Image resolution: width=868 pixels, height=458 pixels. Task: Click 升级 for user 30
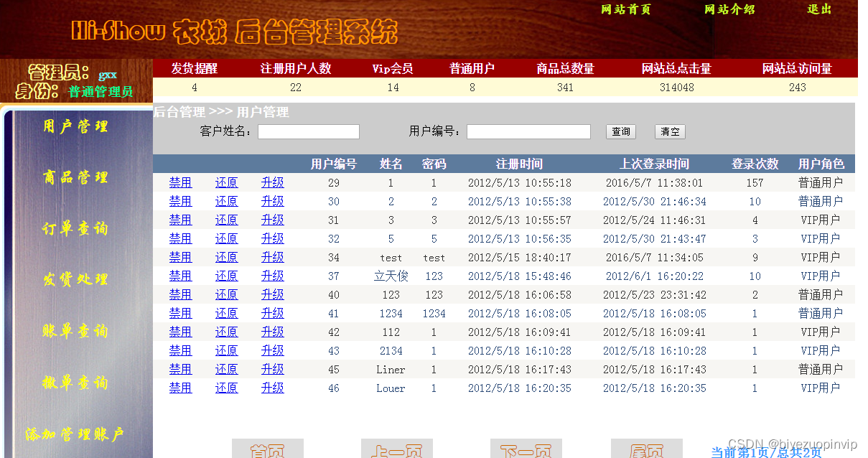point(273,201)
